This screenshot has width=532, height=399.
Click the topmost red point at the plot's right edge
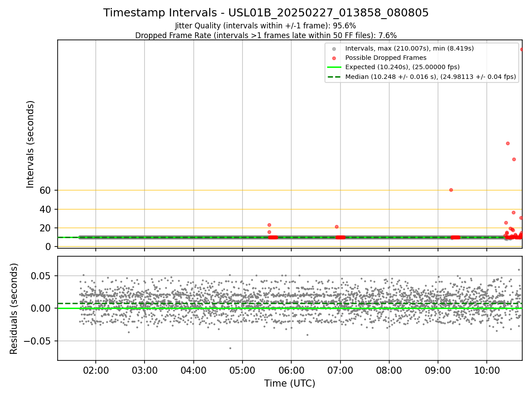[521, 49]
